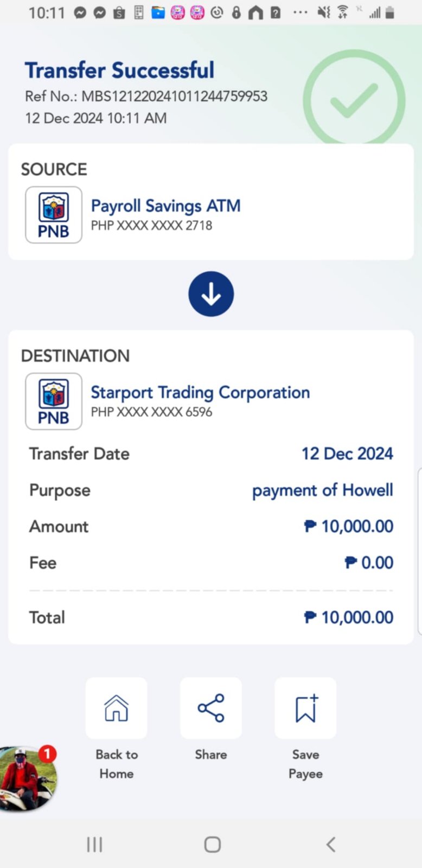Tap the PNB logo in Destination card
This screenshot has height=868, width=422.
(54, 401)
